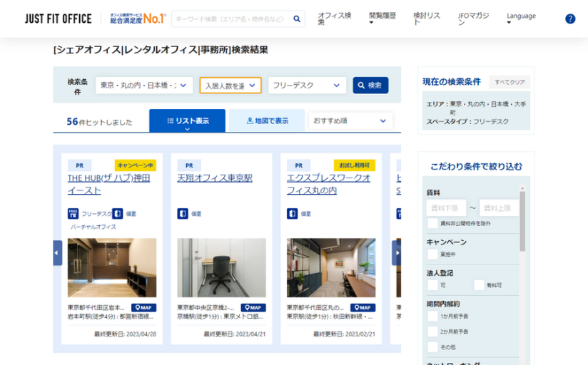Switch to リスト表示 tab
The width and height of the screenshot is (588, 365).
187,120
